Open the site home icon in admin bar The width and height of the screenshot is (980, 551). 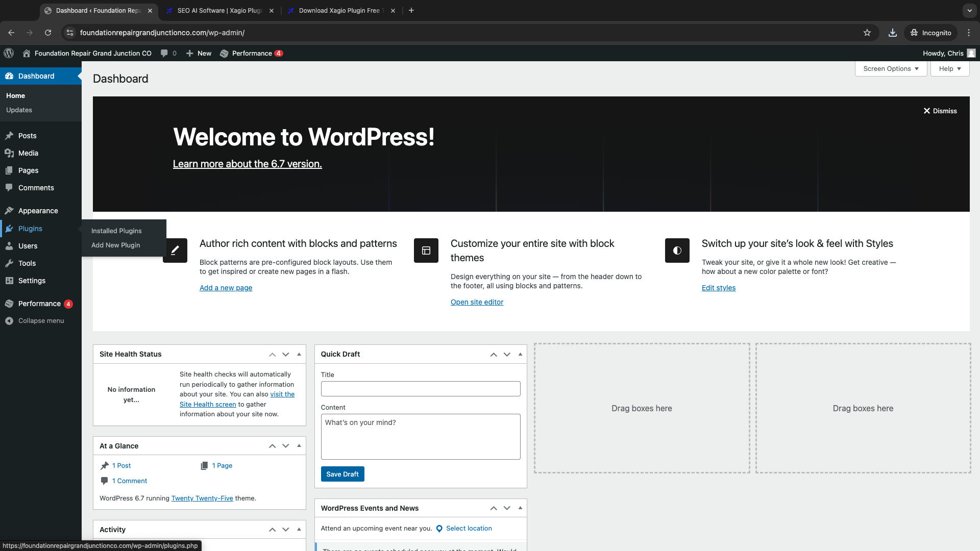(27, 53)
